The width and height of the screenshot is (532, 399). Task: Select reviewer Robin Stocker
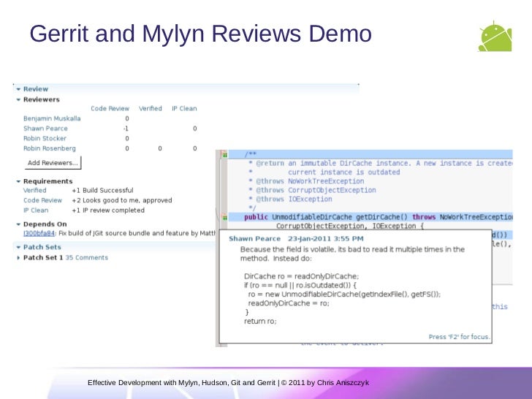coord(45,138)
